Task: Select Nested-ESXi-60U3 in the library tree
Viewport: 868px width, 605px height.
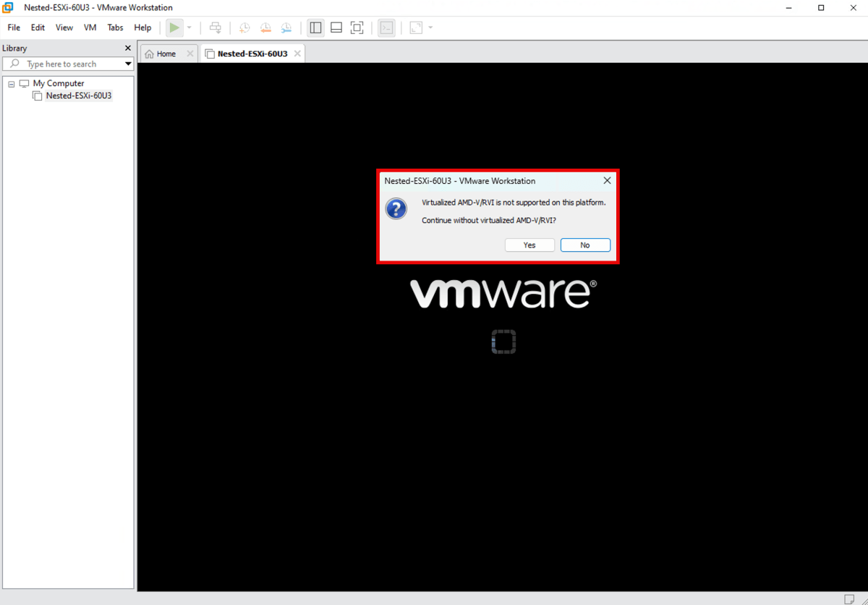Action: click(79, 96)
